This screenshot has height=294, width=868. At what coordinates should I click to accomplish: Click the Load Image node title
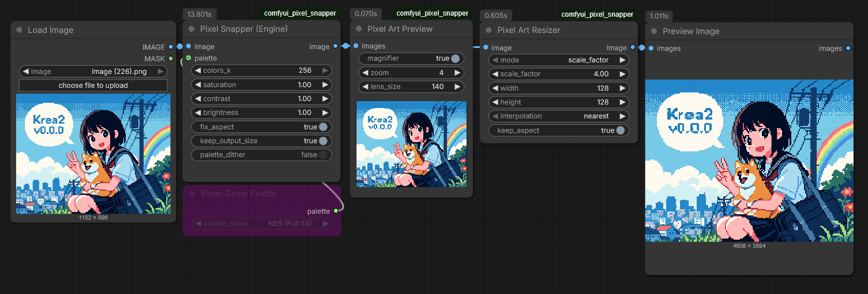(51, 30)
